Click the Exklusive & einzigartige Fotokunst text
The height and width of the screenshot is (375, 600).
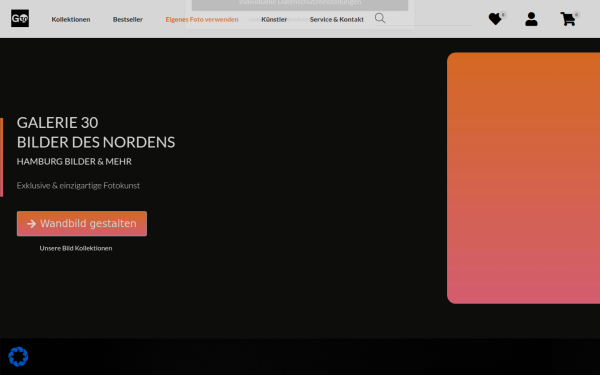click(x=78, y=186)
